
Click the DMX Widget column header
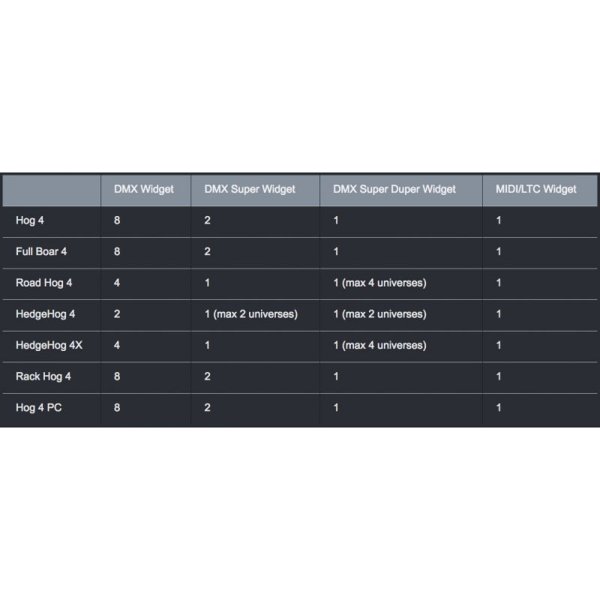pyautogui.click(x=145, y=189)
